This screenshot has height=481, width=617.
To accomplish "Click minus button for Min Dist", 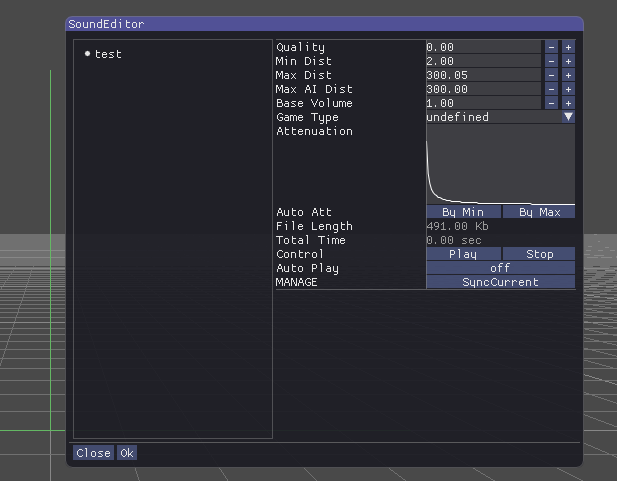I will 551,61.
